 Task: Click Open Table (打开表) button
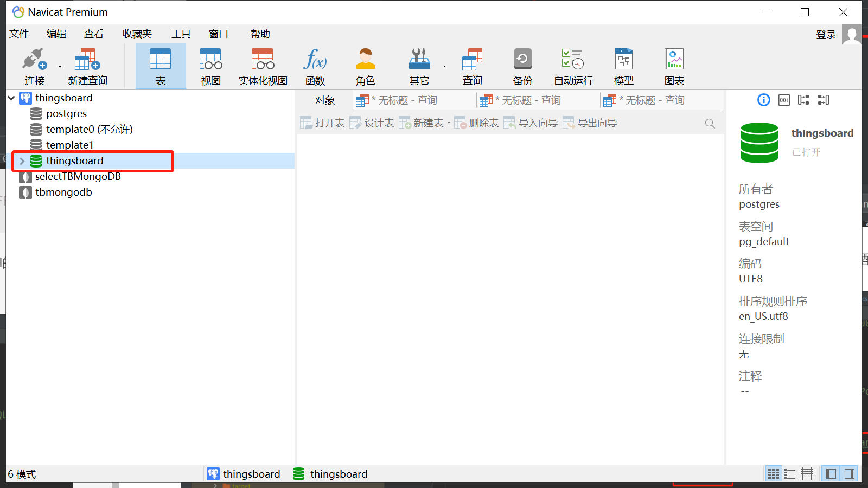click(x=322, y=123)
